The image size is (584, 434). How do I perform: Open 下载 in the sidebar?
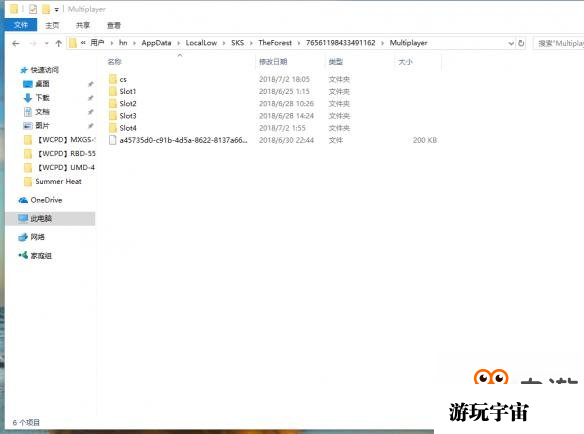tap(42, 98)
